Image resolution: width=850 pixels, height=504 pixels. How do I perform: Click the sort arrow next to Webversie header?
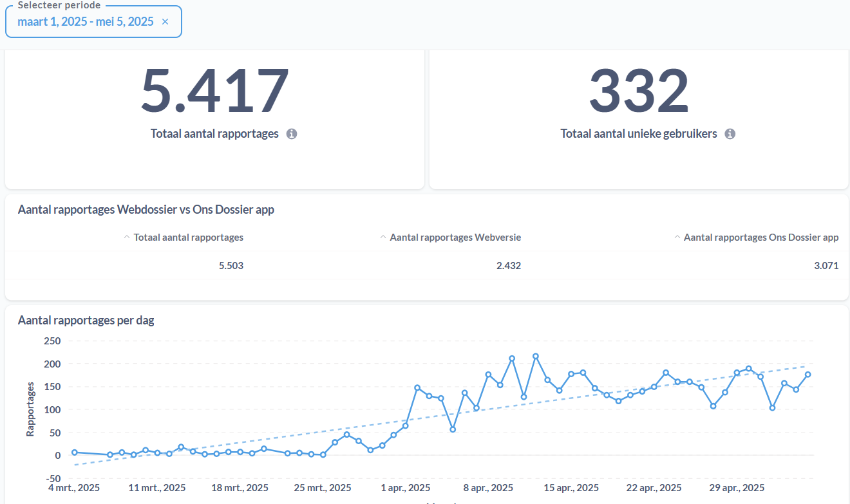pyautogui.click(x=384, y=237)
